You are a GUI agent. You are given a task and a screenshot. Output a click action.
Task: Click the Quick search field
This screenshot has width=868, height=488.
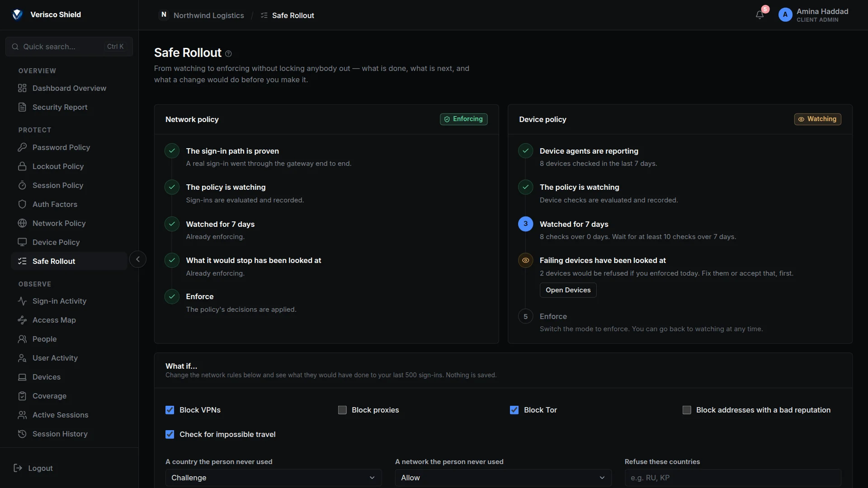click(69, 47)
